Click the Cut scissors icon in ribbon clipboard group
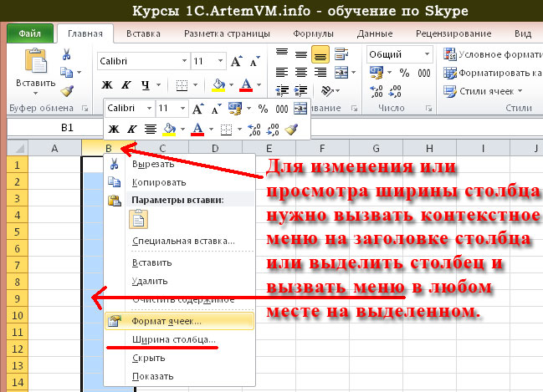 click(x=68, y=54)
